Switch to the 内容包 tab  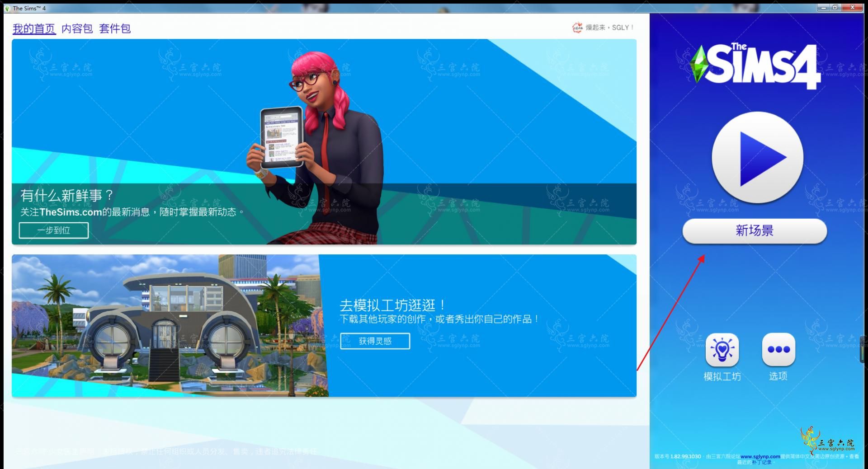(x=77, y=28)
